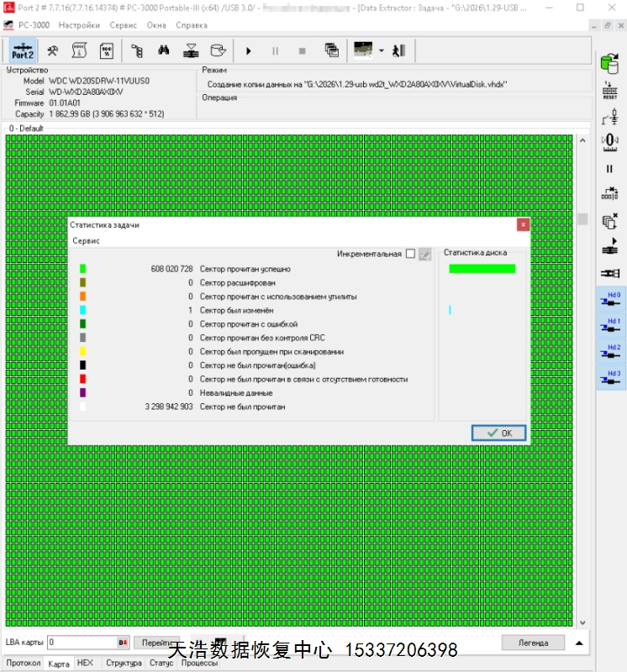The height and width of the screenshot is (672, 627).
Task: Click the 100% document icon
Action: 107,50
